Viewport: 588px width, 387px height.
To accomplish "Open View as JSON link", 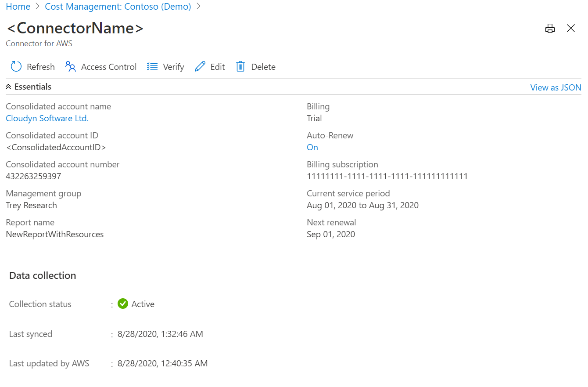I will 556,87.
